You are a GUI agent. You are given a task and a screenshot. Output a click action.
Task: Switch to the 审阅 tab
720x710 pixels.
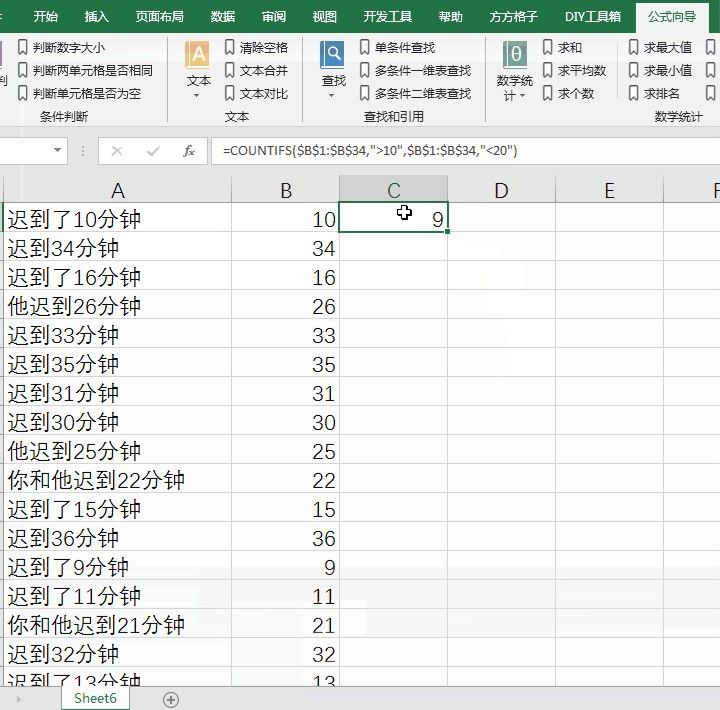point(274,17)
